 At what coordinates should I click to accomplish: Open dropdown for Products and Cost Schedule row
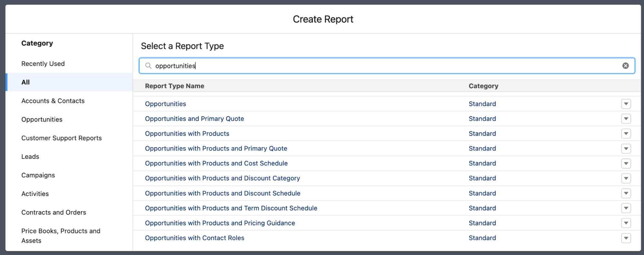[x=626, y=163]
